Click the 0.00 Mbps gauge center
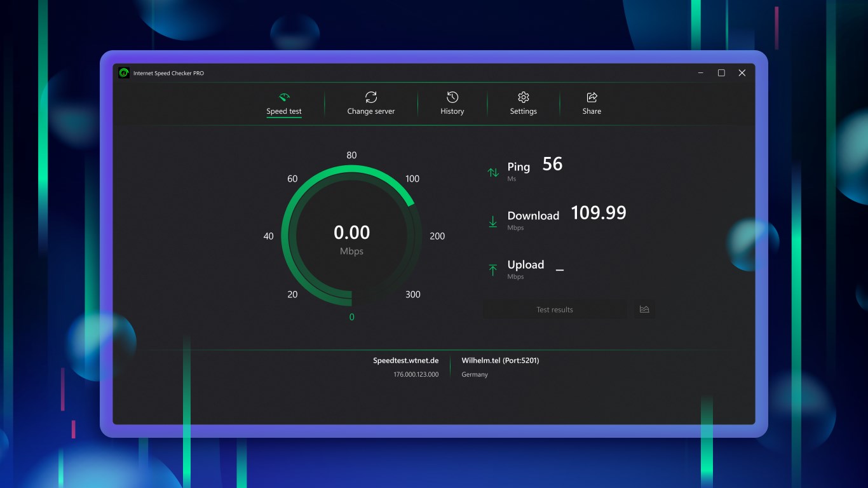Viewport: 868px width, 488px height. click(351, 238)
